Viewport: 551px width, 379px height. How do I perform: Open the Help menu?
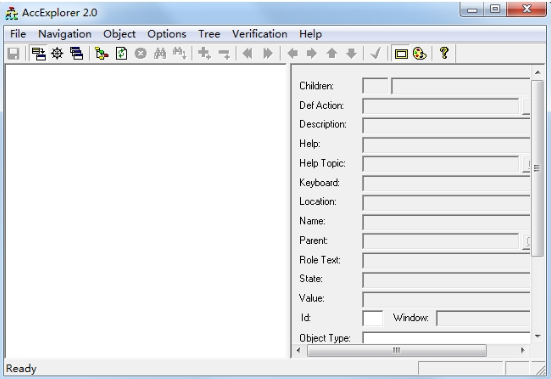[x=310, y=34]
